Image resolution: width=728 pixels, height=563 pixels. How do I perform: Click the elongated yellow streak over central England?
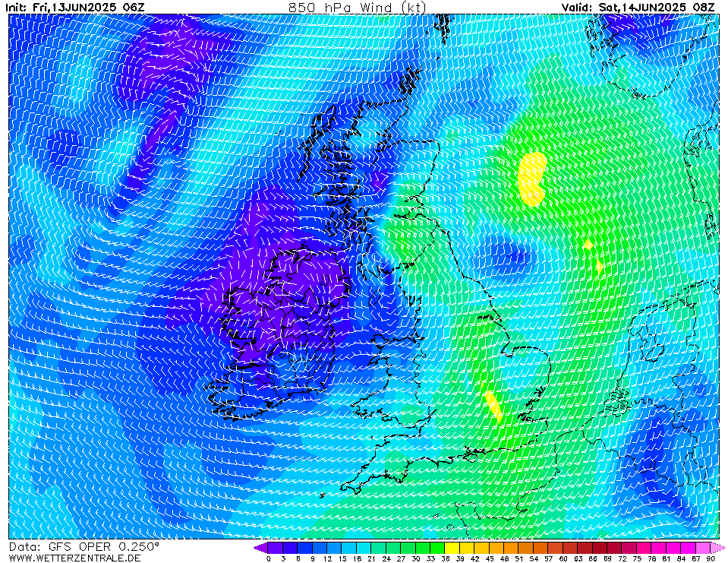[493, 406]
